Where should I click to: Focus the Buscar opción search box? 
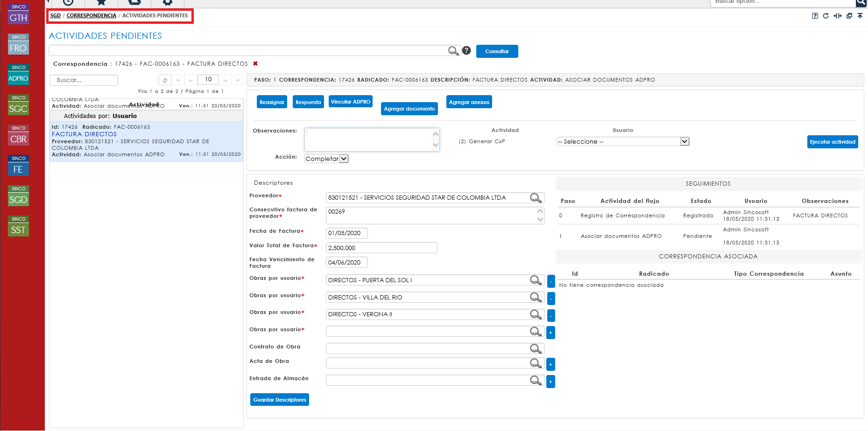783,3
